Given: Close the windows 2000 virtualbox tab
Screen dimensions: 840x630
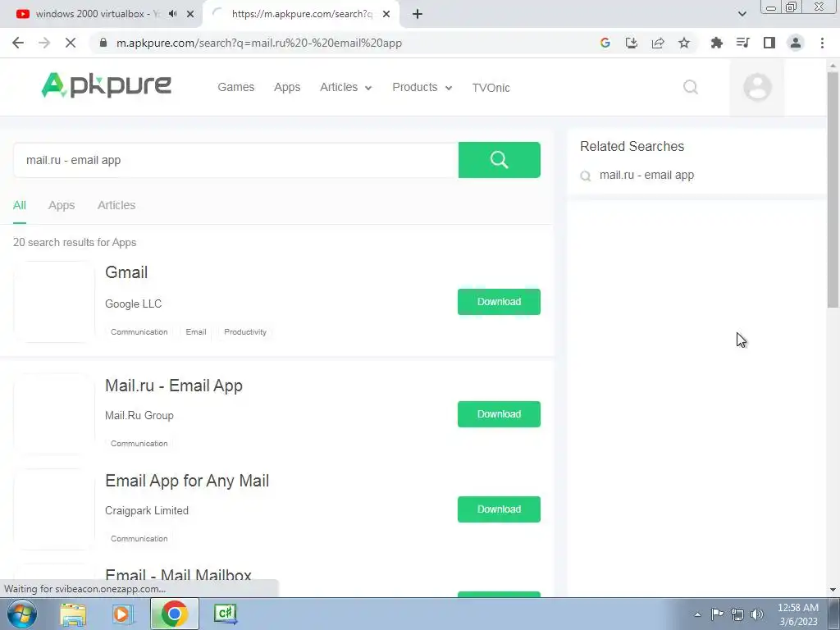Looking at the screenshot, I should coord(190,14).
